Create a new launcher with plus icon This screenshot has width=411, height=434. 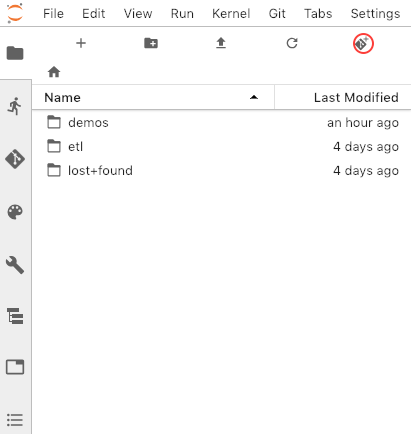pos(81,43)
